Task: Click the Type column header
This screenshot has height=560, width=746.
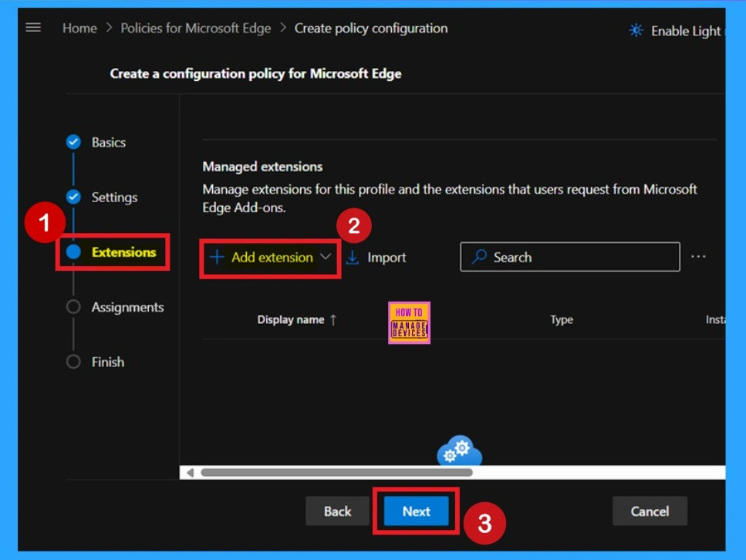Action: [562, 320]
